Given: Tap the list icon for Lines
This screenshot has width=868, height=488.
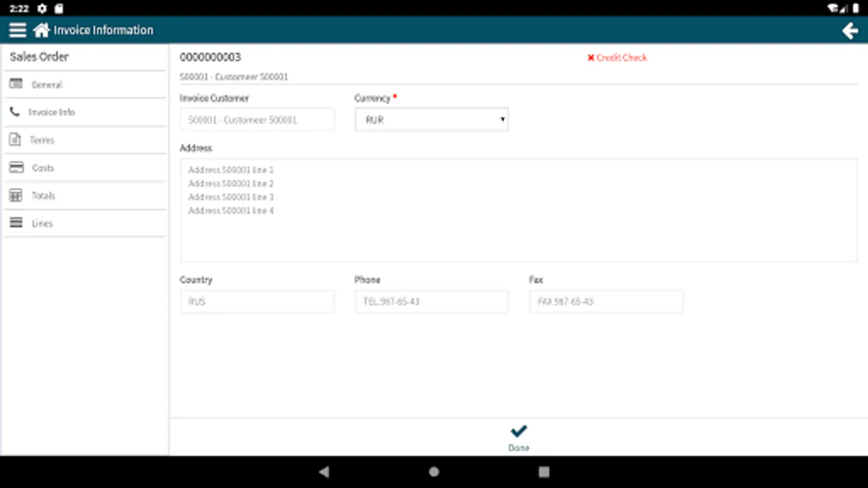Looking at the screenshot, I should point(16,223).
